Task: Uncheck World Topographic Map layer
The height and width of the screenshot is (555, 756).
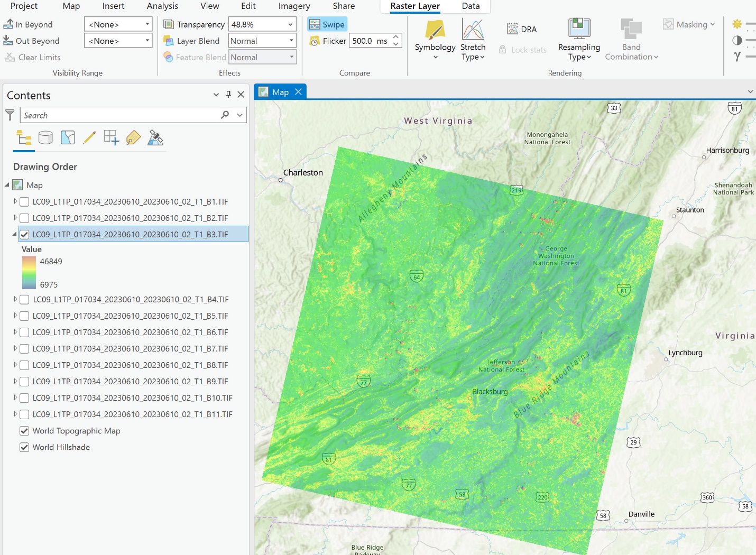Action: pos(24,431)
